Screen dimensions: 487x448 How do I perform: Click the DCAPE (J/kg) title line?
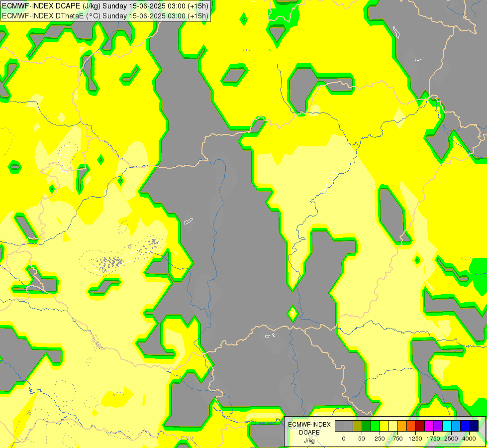pyautogui.click(x=105, y=6)
